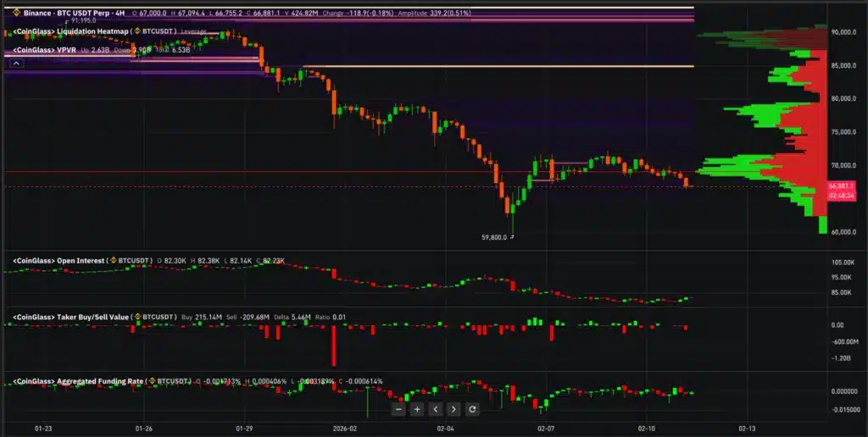This screenshot has height=437, width=868.
Task: Click the zoom out minus button
Action: (398, 409)
